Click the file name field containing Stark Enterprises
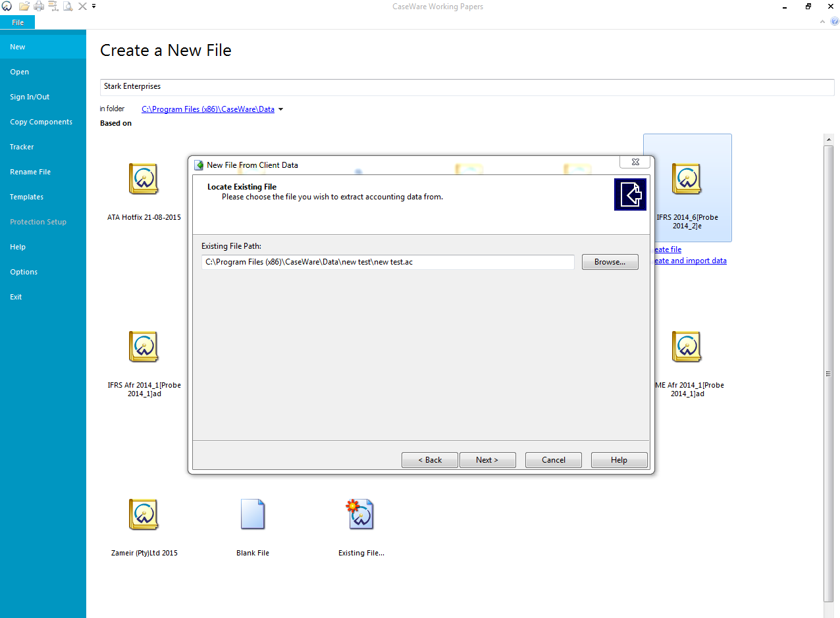Screen dimensions: 840x618 click(x=467, y=87)
